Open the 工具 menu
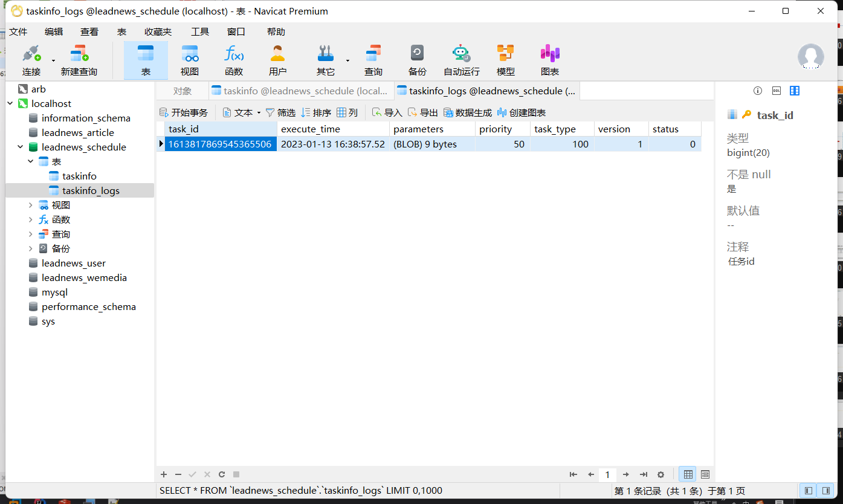Image resolution: width=843 pixels, height=504 pixels. pyautogui.click(x=200, y=31)
